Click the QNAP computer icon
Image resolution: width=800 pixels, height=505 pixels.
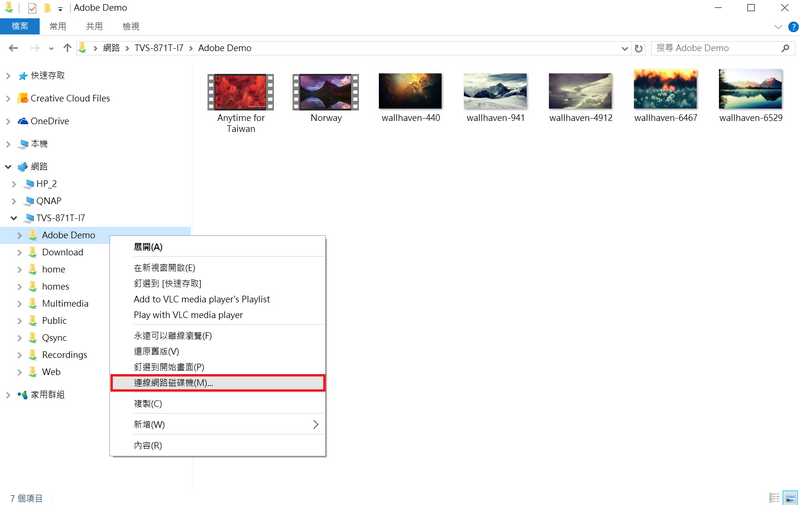point(30,201)
